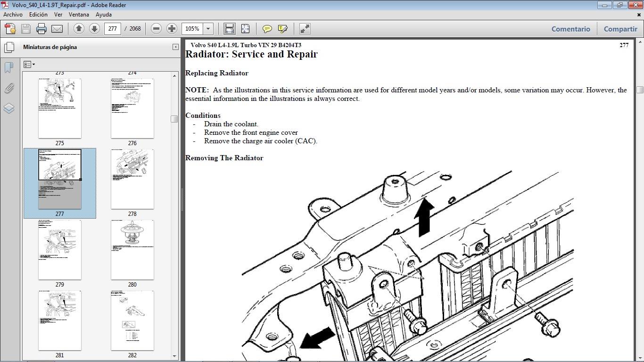Click the line 'Drain the coolant.'

point(231,124)
